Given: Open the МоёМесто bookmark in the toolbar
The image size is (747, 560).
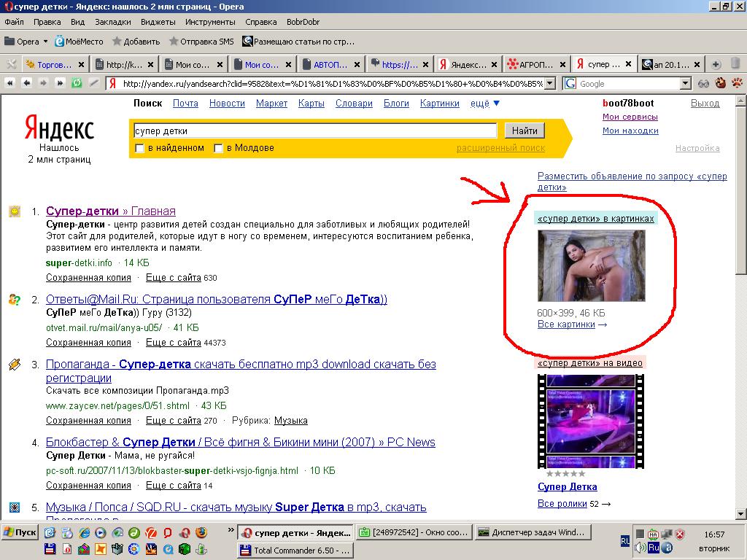Looking at the screenshot, I should click(x=79, y=42).
